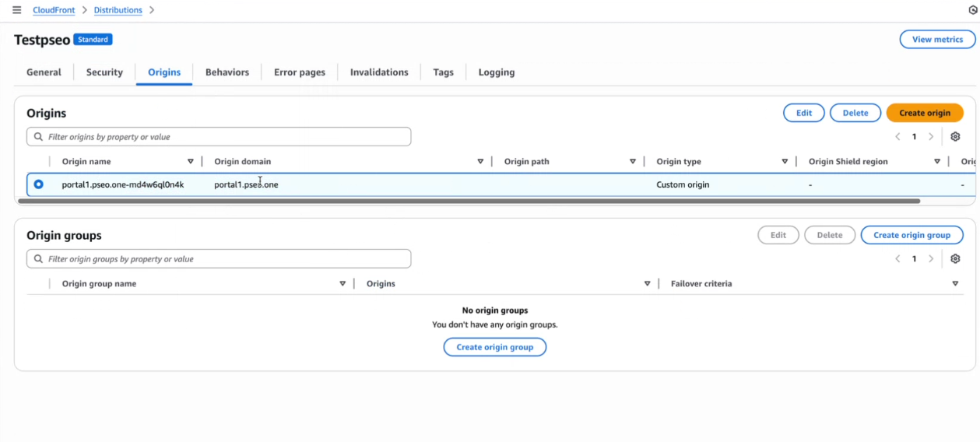980x442 pixels.
Task: Go to next page in Origins table
Action: tap(931, 136)
